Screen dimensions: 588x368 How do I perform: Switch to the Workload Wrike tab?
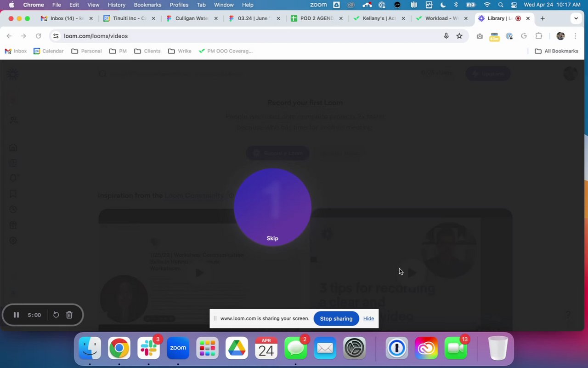point(441,18)
